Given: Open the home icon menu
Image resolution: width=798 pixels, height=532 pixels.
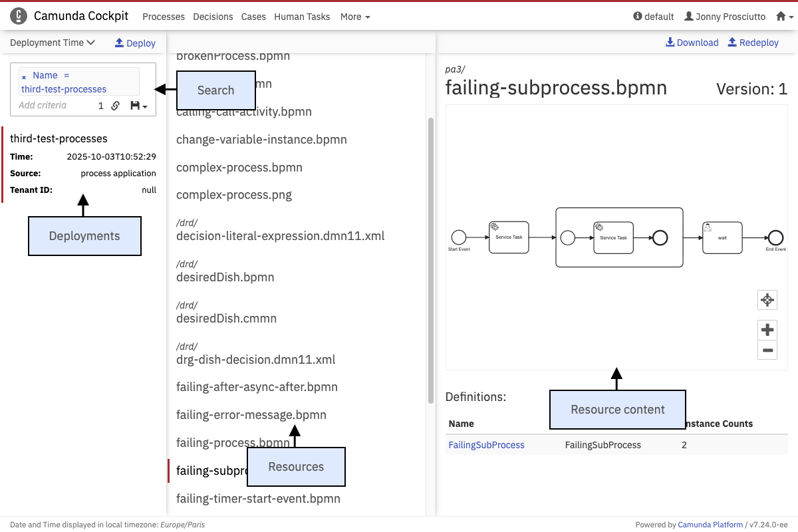Looking at the screenshot, I should click(x=785, y=17).
